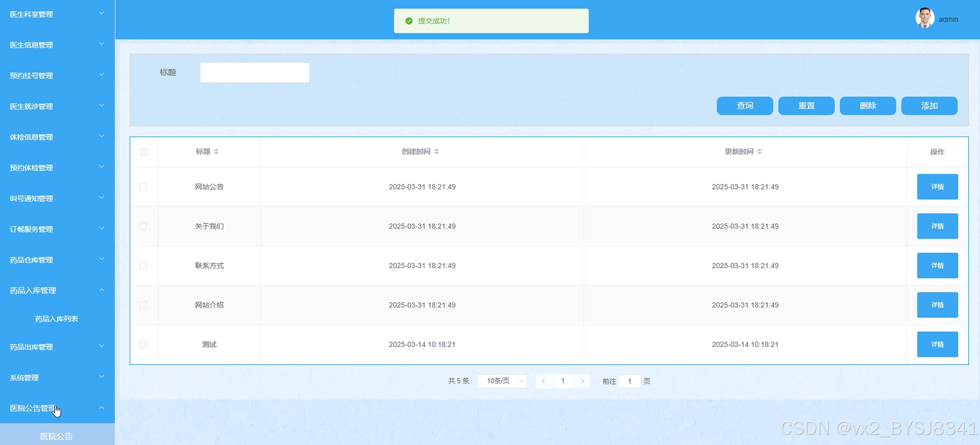View 详情 for 关于我们 row
The width and height of the screenshot is (980, 445).
pos(937,226)
